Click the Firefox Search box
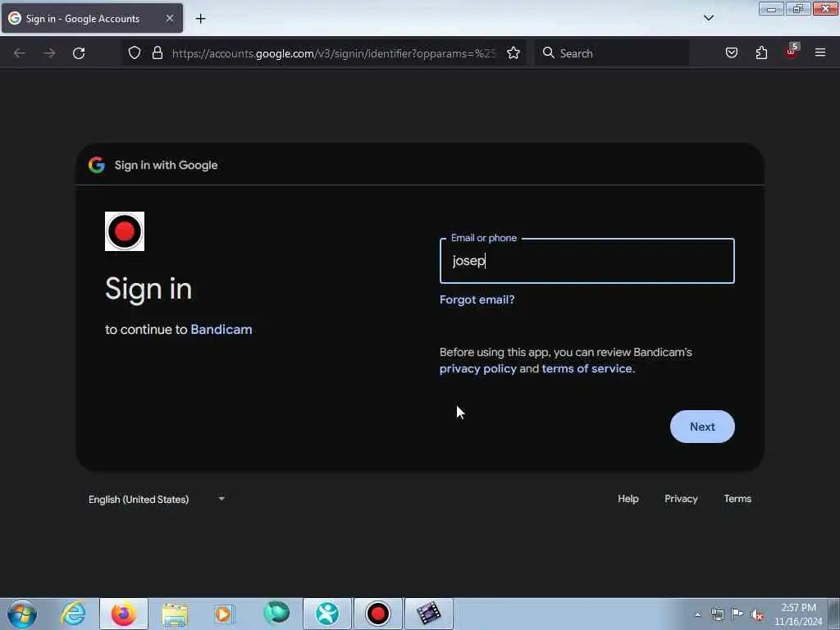840x630 pixels. 612,53
